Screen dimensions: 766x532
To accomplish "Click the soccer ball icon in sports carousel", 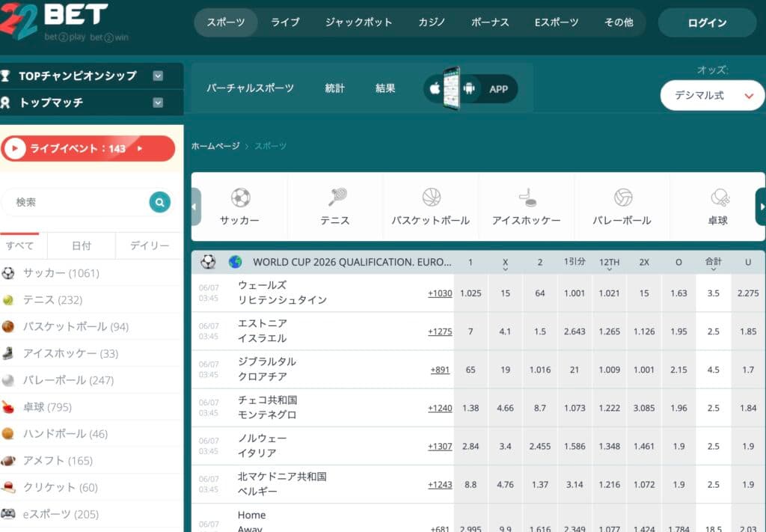I will (x=240, y=198).
